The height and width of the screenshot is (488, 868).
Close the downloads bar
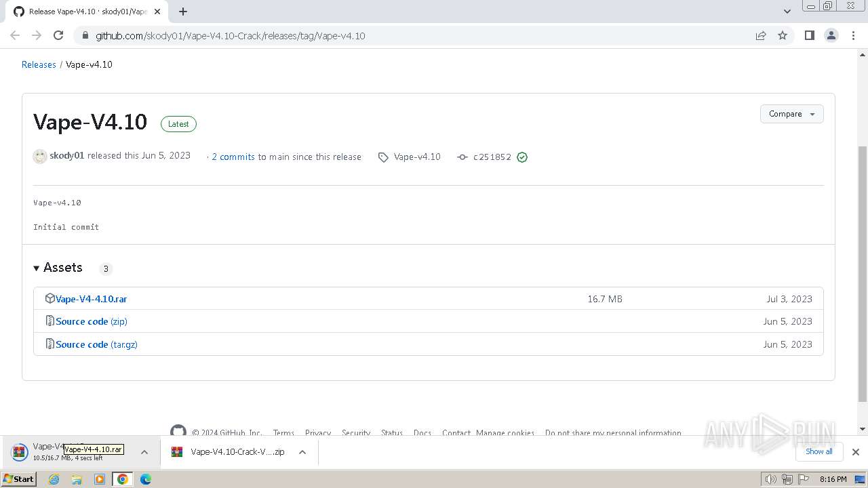coord(856,452)
